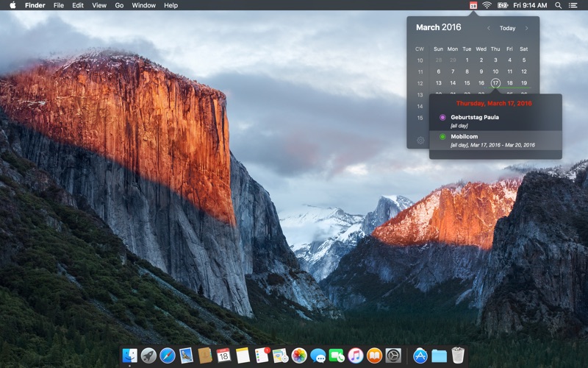Click the calendar icon in the menu bar
The image size is (588, 368).
click(x=473, y=5)
